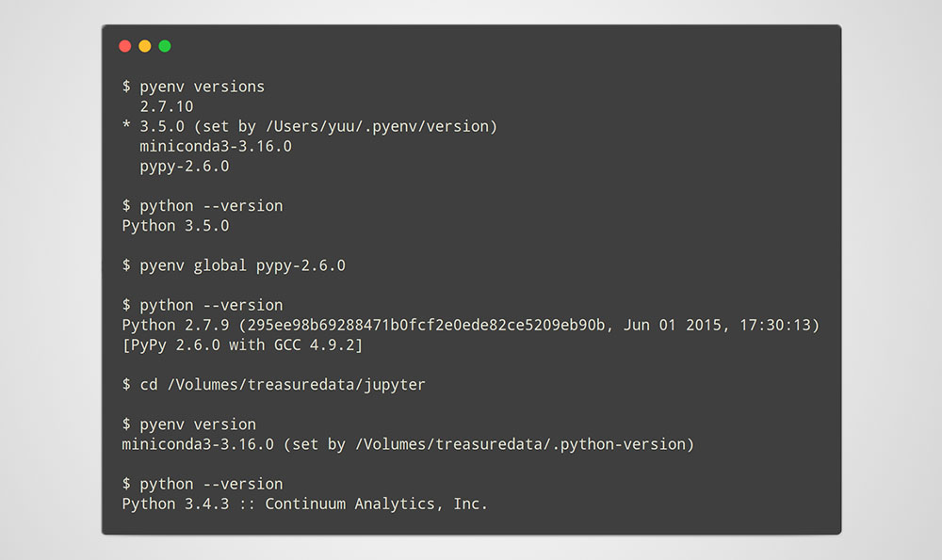Select the miniconda3-3.16.0 version entry
This screenshot has height=560, width=942.
pos(215,146)
